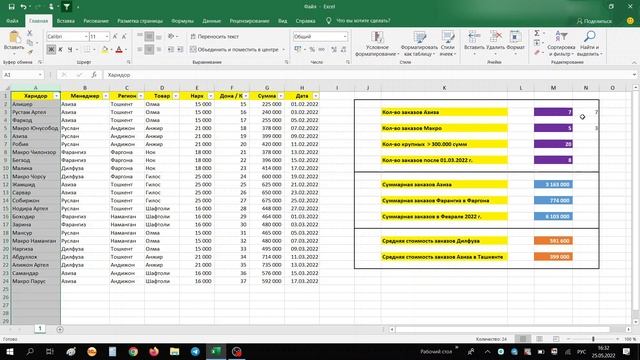Open the Windows Start menu

pos(9,351)
